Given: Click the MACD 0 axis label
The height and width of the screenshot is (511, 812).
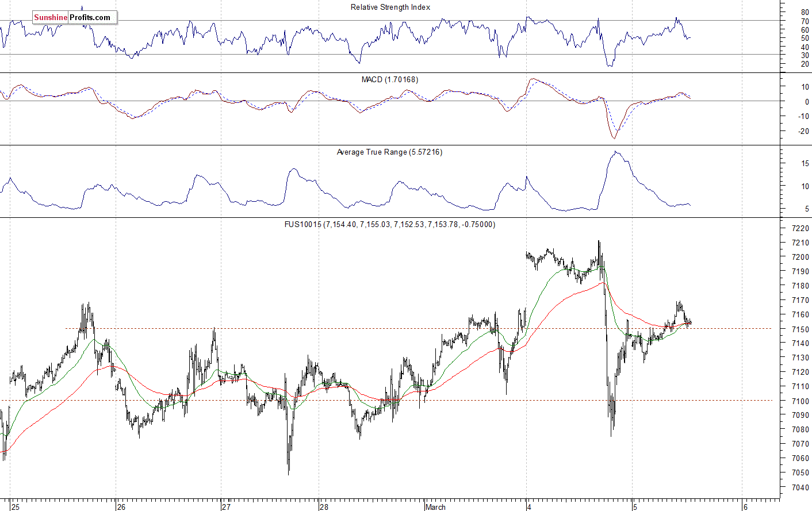Looking at the screenshot, I should pos(807,102).
